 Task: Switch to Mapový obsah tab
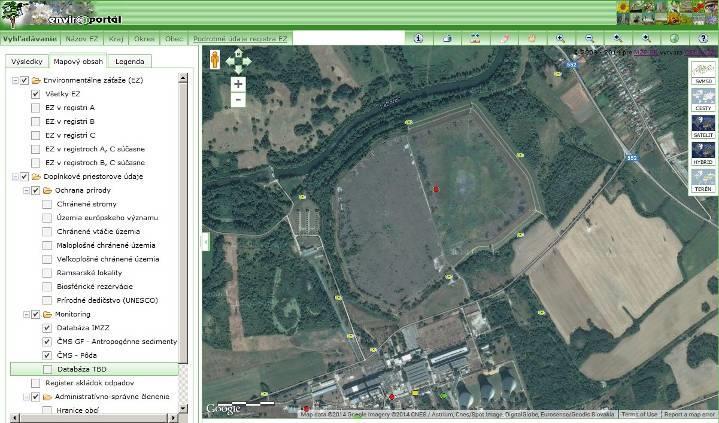click(x=78, y=61)
